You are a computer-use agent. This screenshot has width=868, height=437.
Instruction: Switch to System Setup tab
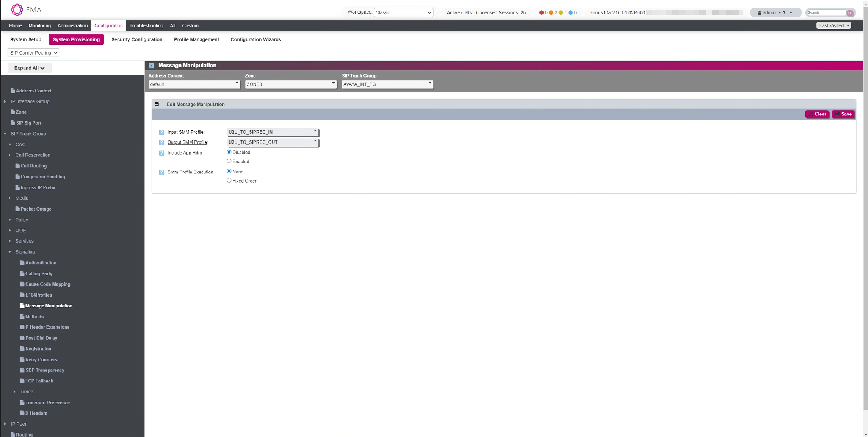[x=26, y=40]
